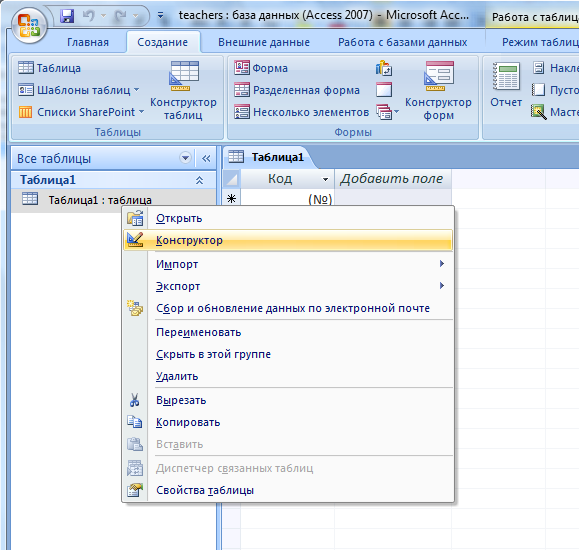Select Таблица1 : таблица in the navigation pane
Viewport: 579px width, 550px height.
114,200
